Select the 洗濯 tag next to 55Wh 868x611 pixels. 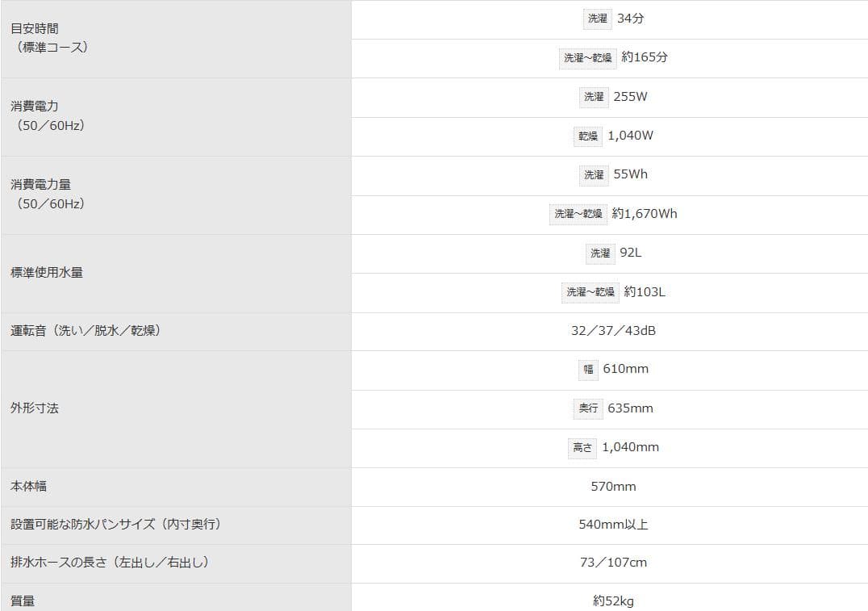[x=594, y=175]
